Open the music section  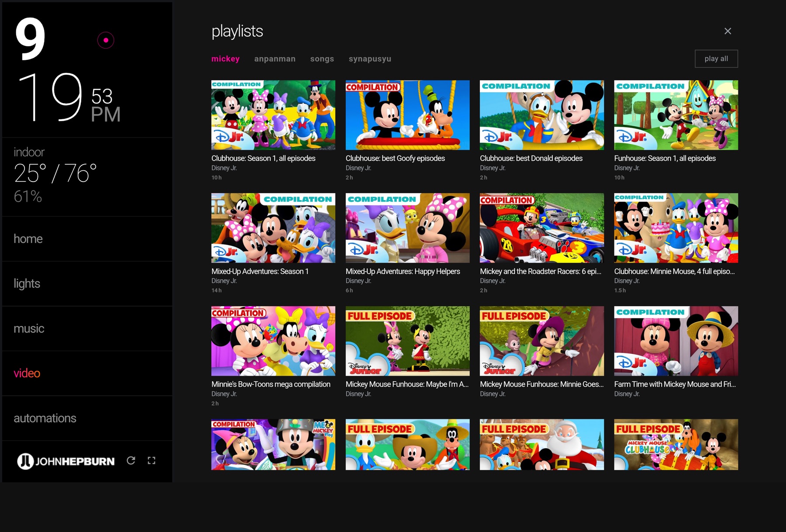click(87, 328)
